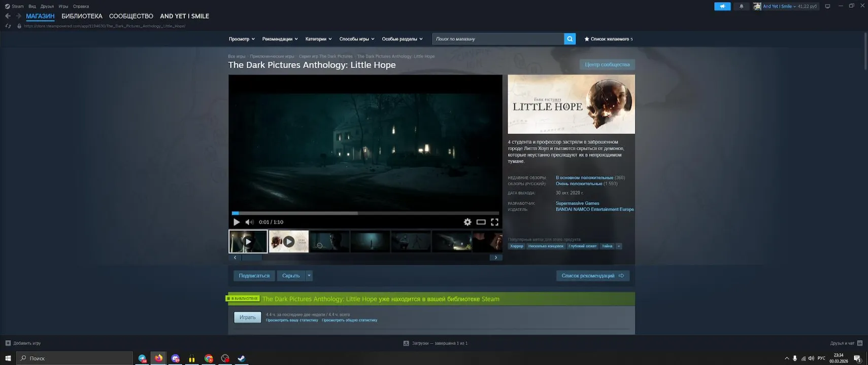Open the Steam announcements megaphone button
Image resolution: width=868 pixels, height=365 pixels.
click(x=722, y=6)
